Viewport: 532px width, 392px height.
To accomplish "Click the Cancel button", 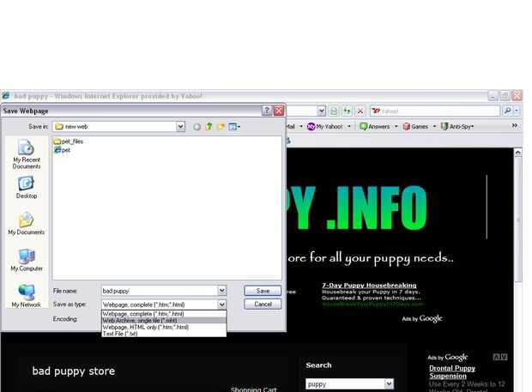I will [263, 305].
